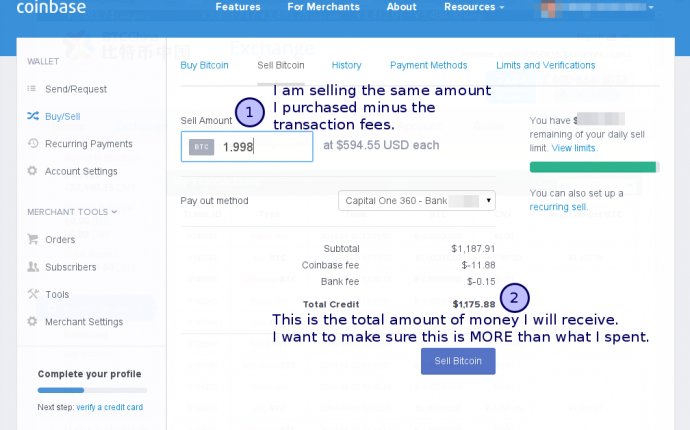Open Buy/Sell in wallet sidebar
690x430 pixels.
pyautogui.click(x=62, y=117)
